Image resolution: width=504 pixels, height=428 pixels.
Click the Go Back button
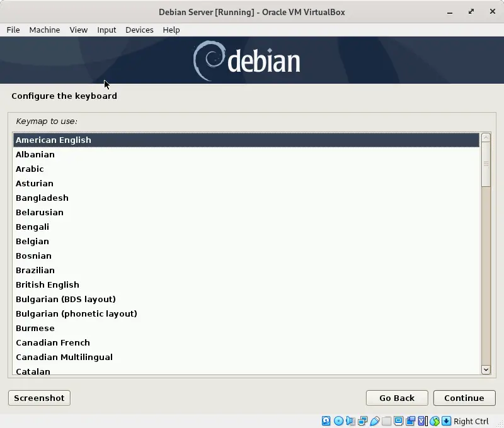pyautogui.click(x=397, y=398)
